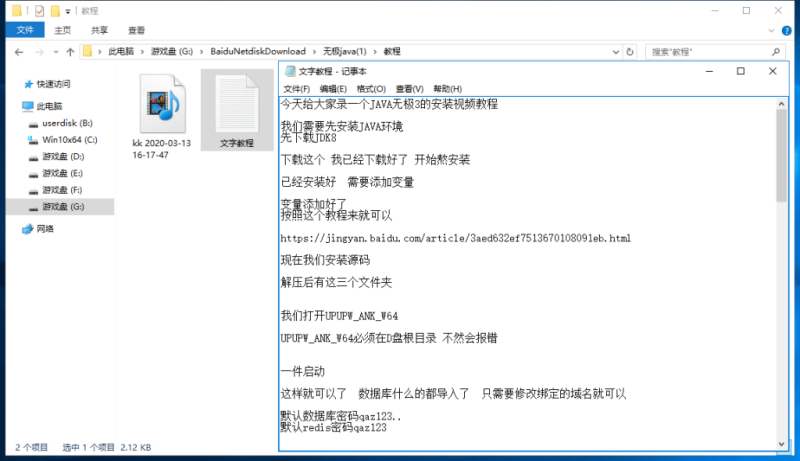Expand chevron after 无极java(1) breadcrumb
The image size is (800, 461).
375,52
